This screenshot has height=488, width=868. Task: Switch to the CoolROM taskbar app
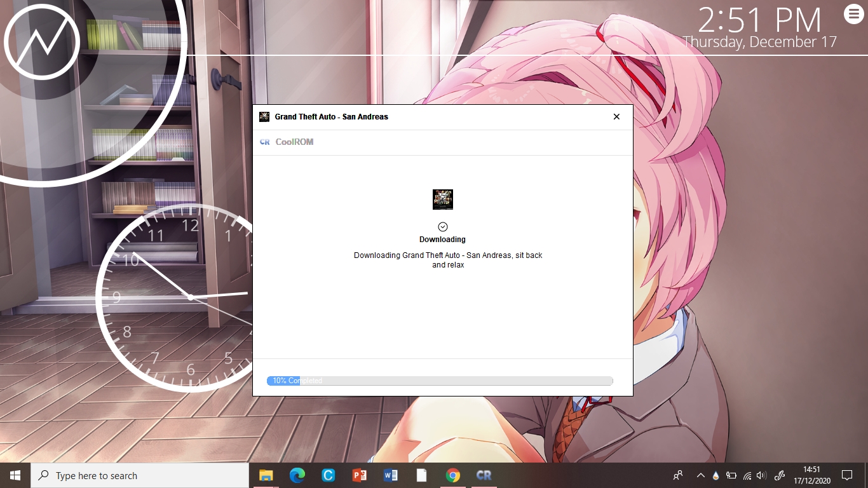point(484,475)
